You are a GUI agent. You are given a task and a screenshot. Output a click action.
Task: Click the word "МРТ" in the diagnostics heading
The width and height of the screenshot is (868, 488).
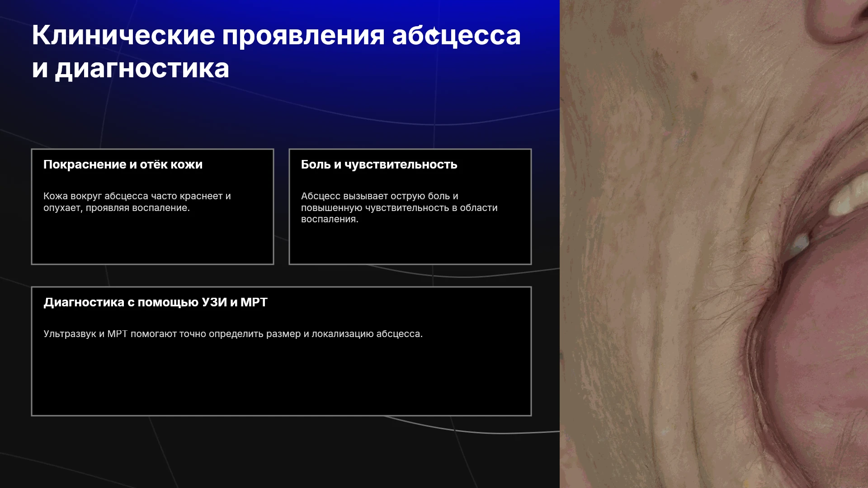click(254, 302)
